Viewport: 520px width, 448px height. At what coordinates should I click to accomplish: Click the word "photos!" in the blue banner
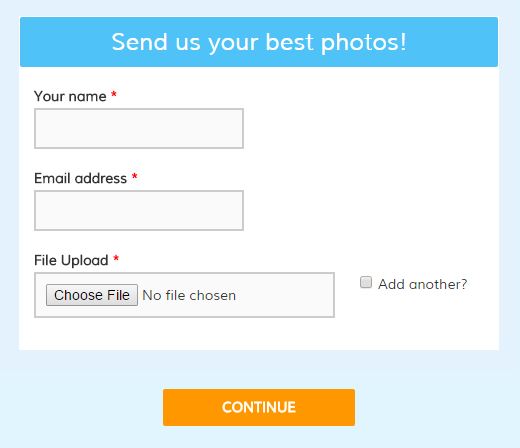tap(364, 43)
